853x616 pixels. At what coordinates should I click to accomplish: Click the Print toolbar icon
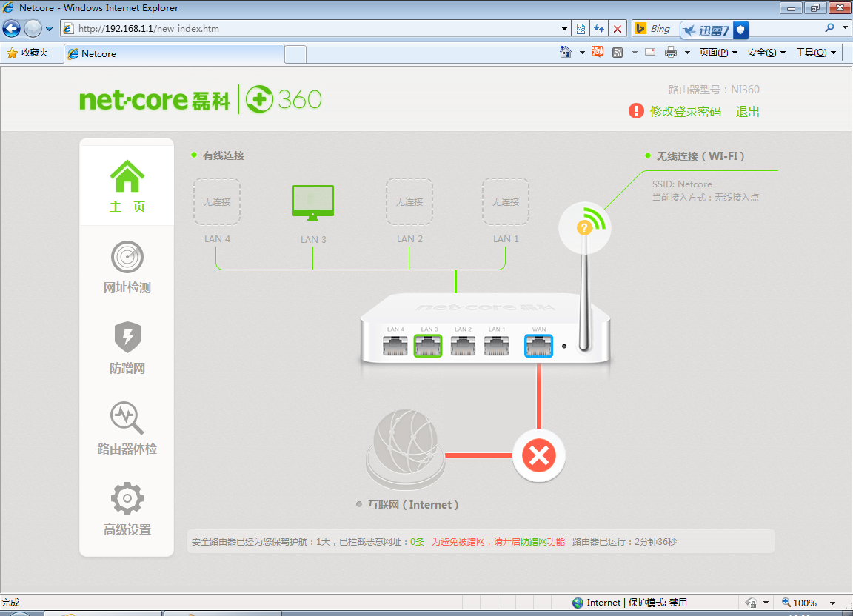(x=671, y=53)
